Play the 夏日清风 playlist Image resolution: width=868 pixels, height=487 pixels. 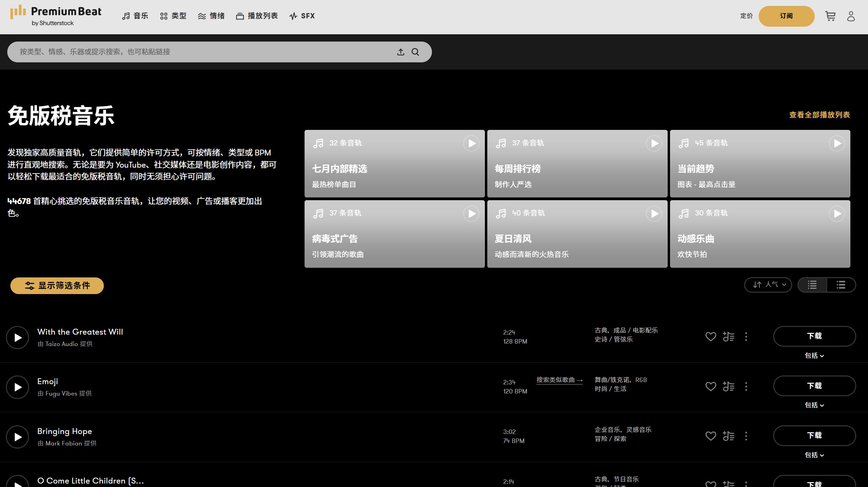(654, 214)
